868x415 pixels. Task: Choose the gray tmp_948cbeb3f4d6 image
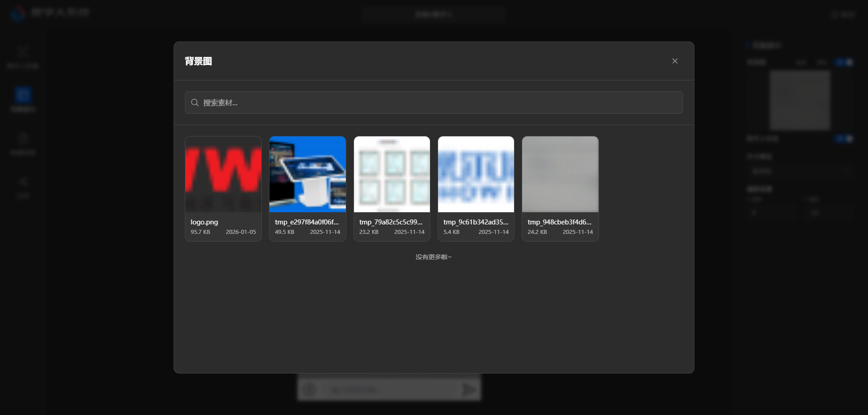pos(560,174)
